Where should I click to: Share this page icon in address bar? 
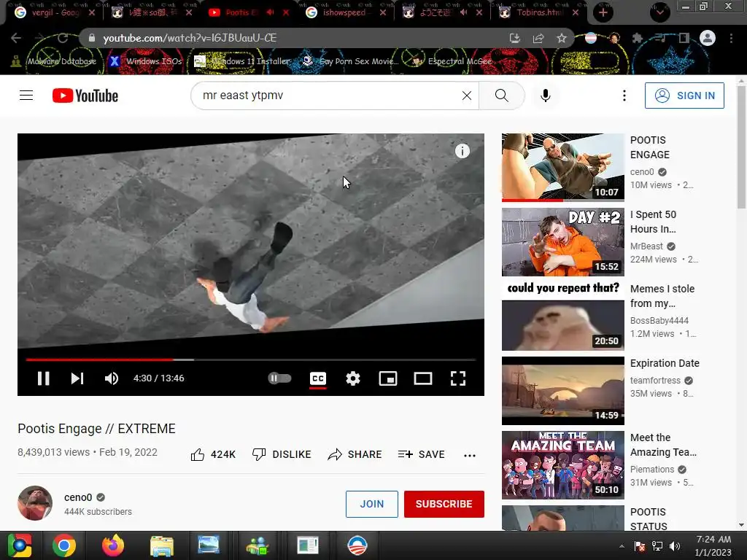538,38
